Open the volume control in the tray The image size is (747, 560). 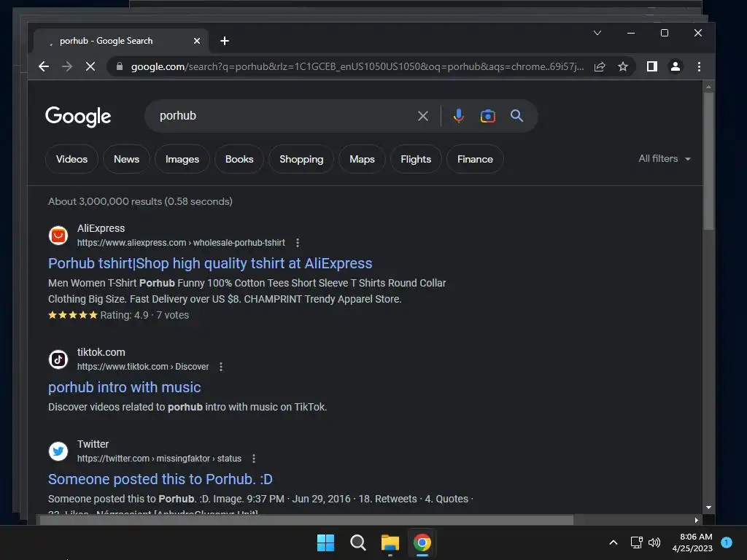[654, 542]
